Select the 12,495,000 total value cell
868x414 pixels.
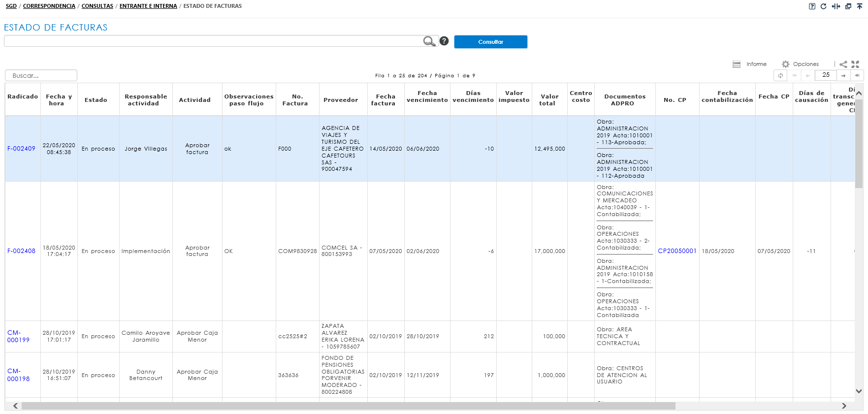coord(549,149)
